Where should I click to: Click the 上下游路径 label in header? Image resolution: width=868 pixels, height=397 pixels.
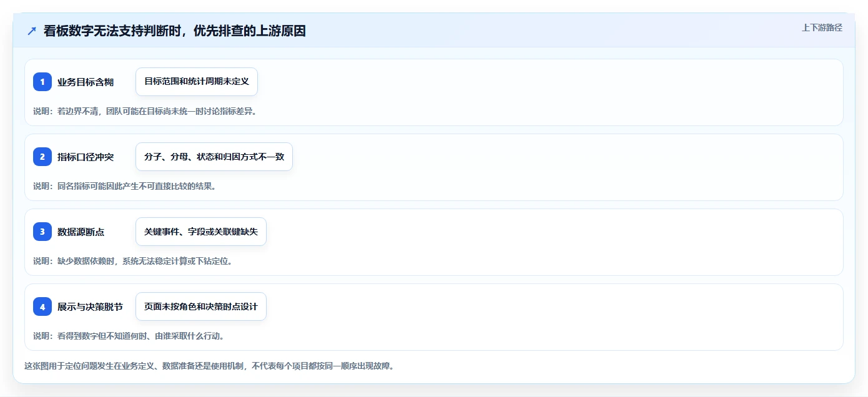click(822, 27)
